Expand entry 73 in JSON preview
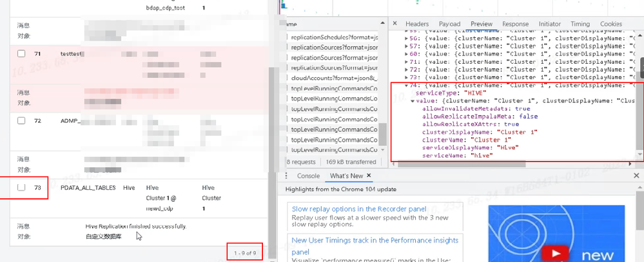 point(407,77)
